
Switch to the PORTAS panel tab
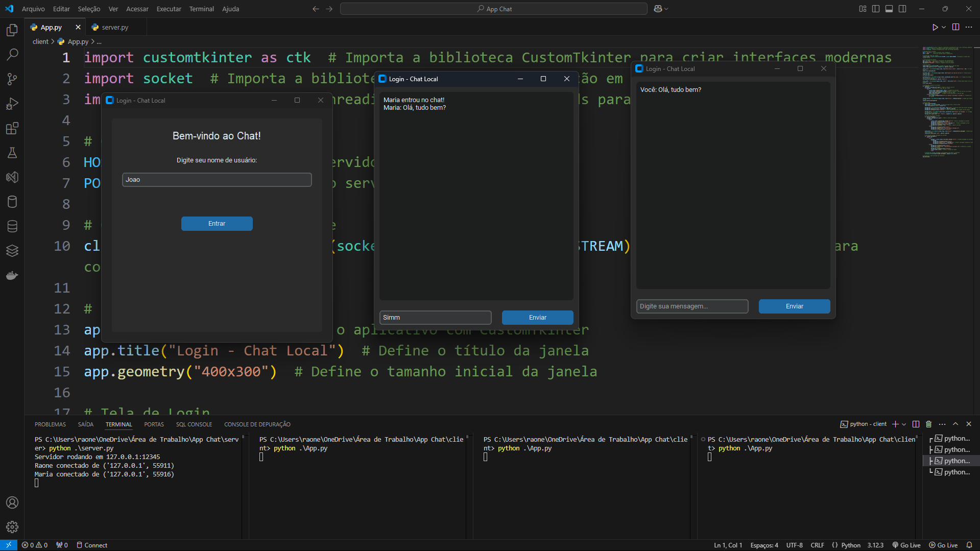click(154, 424)
